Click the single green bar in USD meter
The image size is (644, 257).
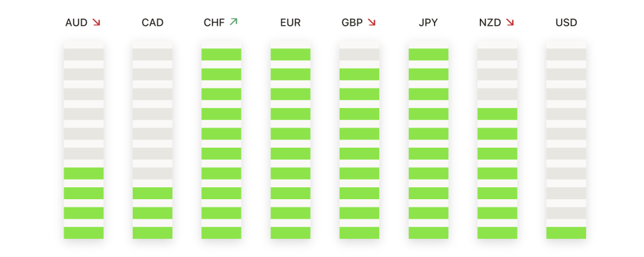(x=566, y=232)
